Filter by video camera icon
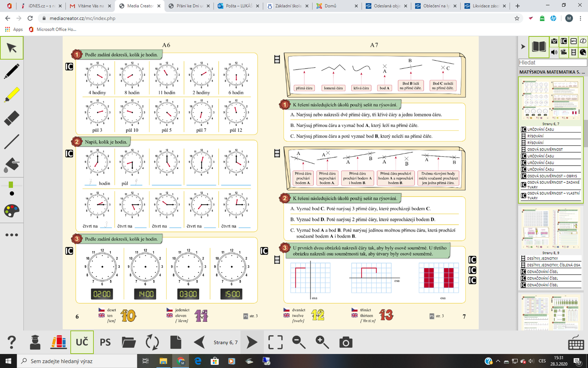The width and height of the screenshot is (588, 368). [x=564, y=52]
